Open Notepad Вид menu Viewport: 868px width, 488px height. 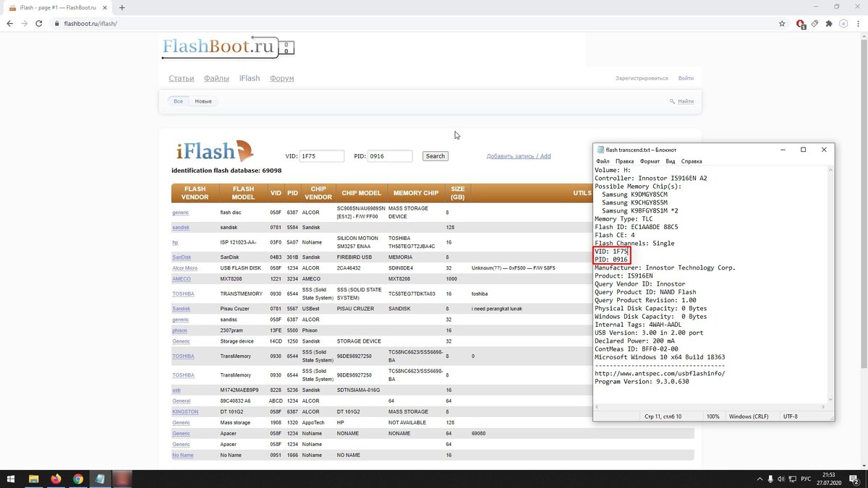671,161
